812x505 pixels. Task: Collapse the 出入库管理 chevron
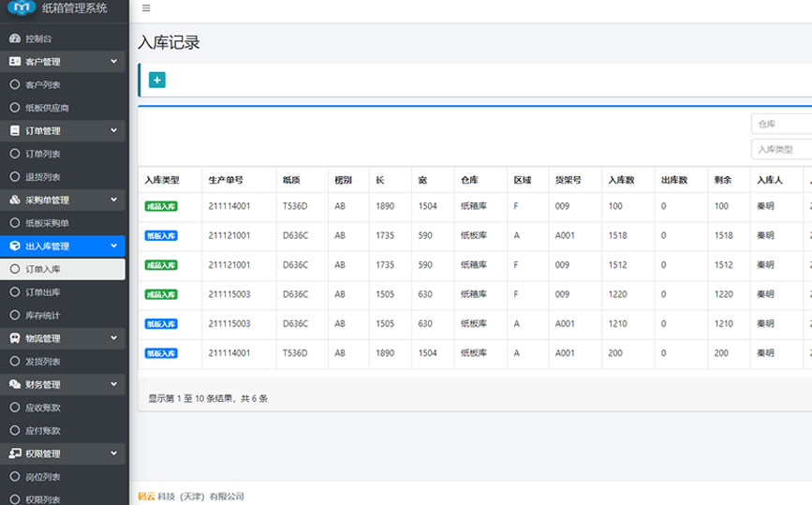[113, 245]
